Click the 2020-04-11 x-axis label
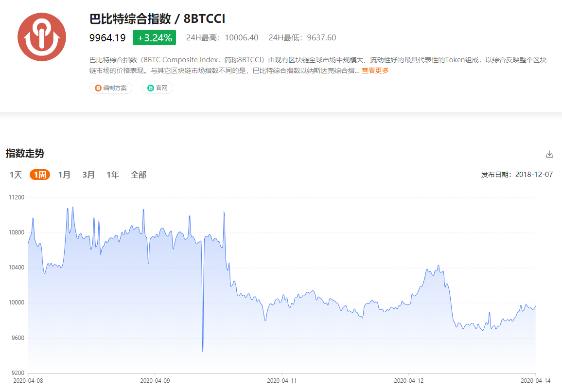 point(281,380)
